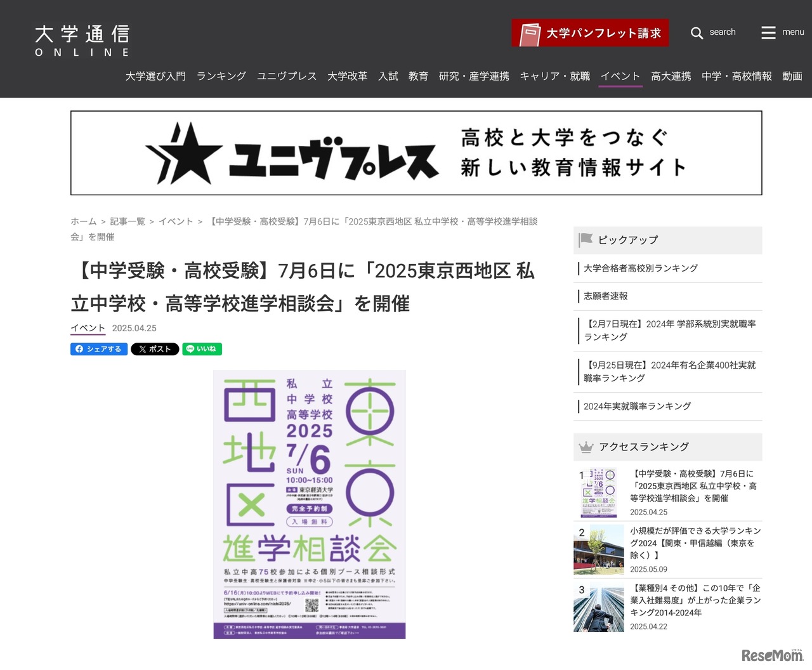Open 有名企業400社実就職率ランキング link

(670, 372)
